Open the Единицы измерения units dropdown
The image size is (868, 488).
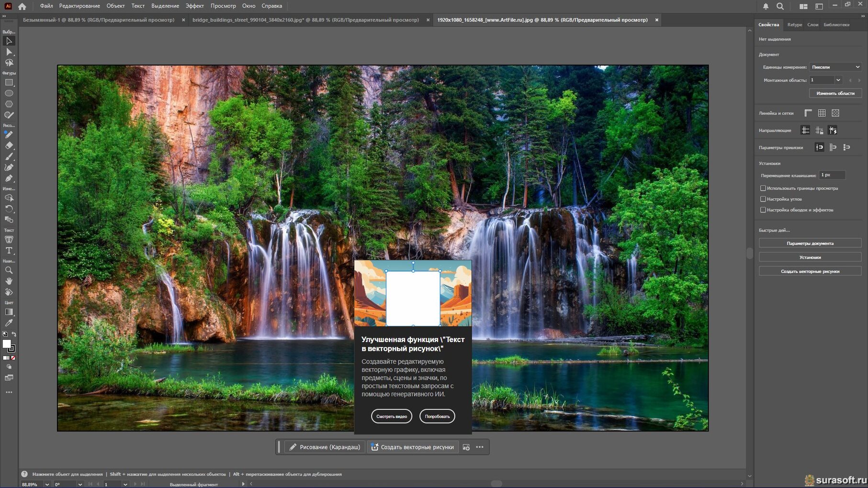coord(835,67)
